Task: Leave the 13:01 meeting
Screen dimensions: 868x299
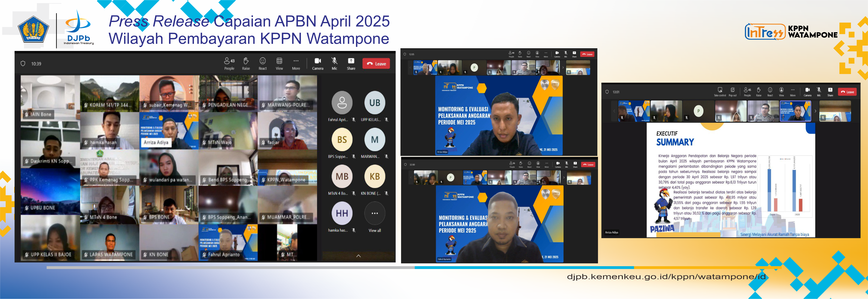Action: [x=847, y=92]
